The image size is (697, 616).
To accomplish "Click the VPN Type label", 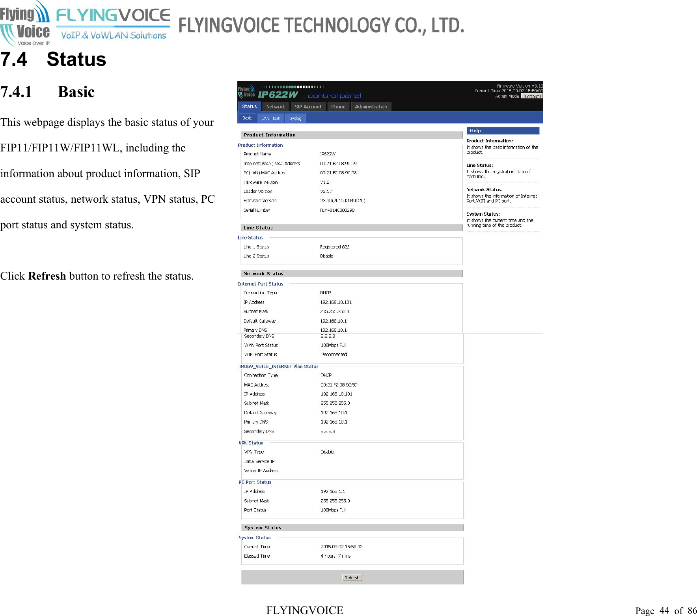I will (x=254, y=452).
